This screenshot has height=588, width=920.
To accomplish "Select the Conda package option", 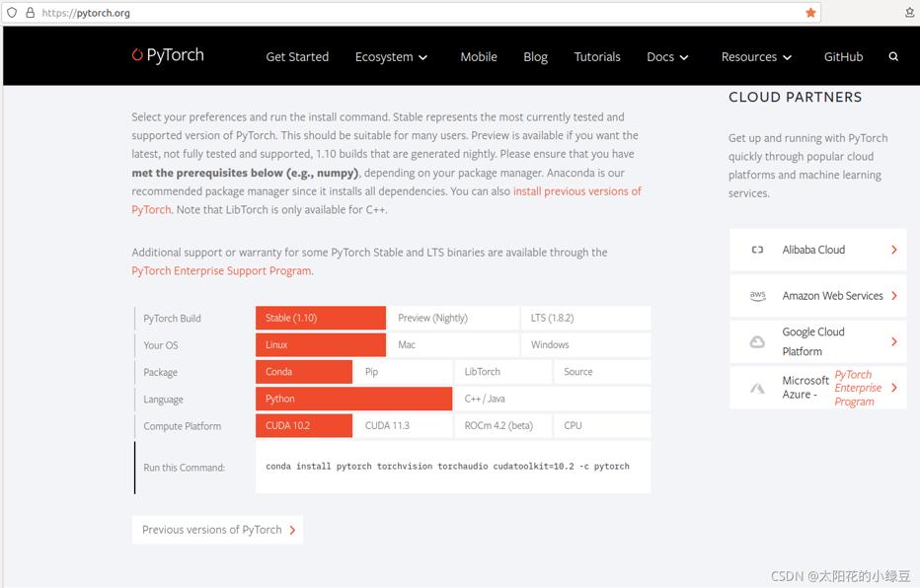I will point(304,372).
